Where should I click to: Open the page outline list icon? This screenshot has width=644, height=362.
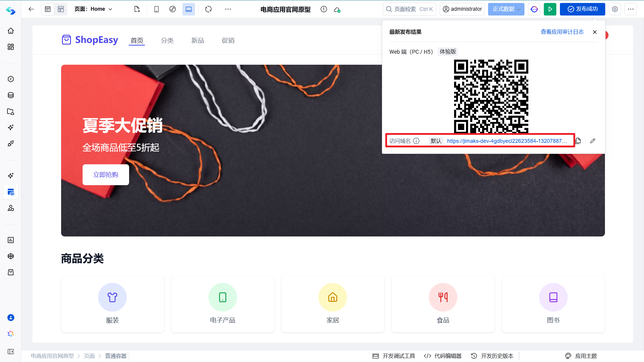tap(48, 9)
